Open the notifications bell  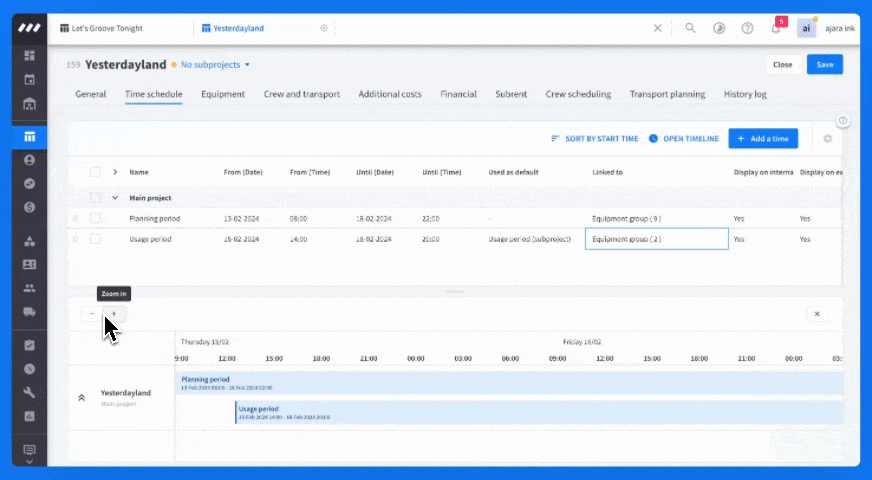pyautogui.click(x=776, y=28)
